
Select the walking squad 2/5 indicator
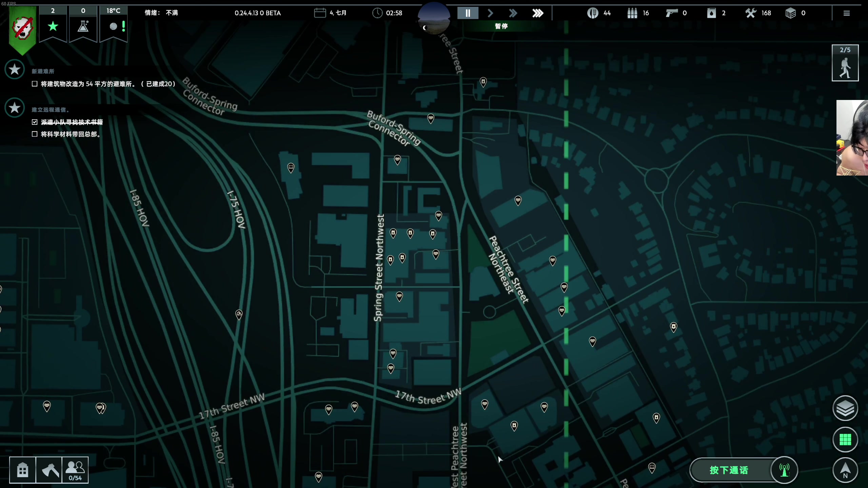point(845,63)
